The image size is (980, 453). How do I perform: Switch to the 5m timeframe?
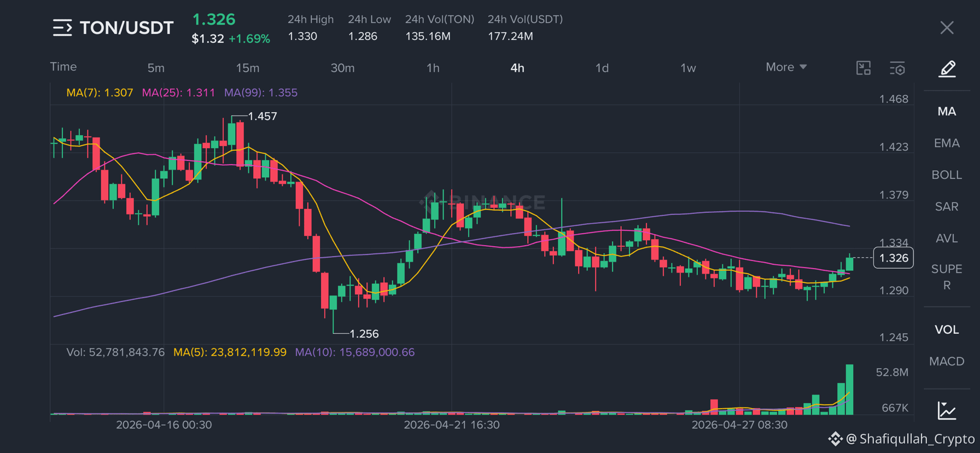pos(156,68)
